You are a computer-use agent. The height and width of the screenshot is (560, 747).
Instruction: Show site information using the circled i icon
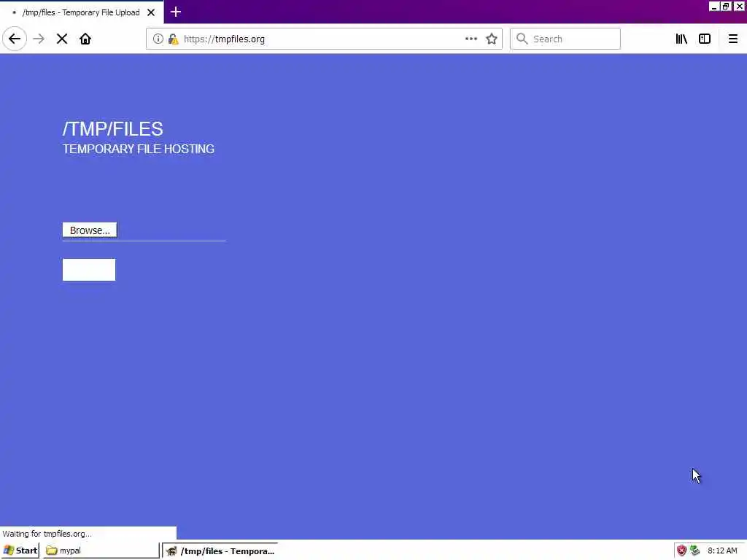click(x=158, y=39)
